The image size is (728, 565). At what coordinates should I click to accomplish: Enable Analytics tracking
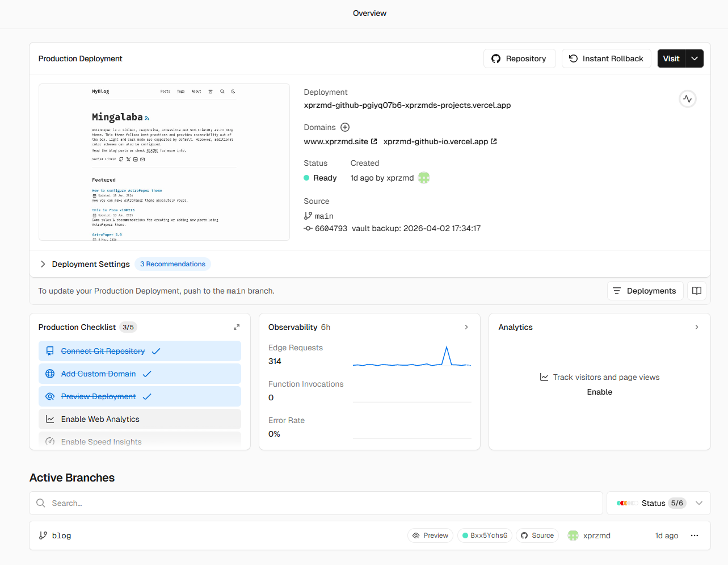(x=600, y=392)
